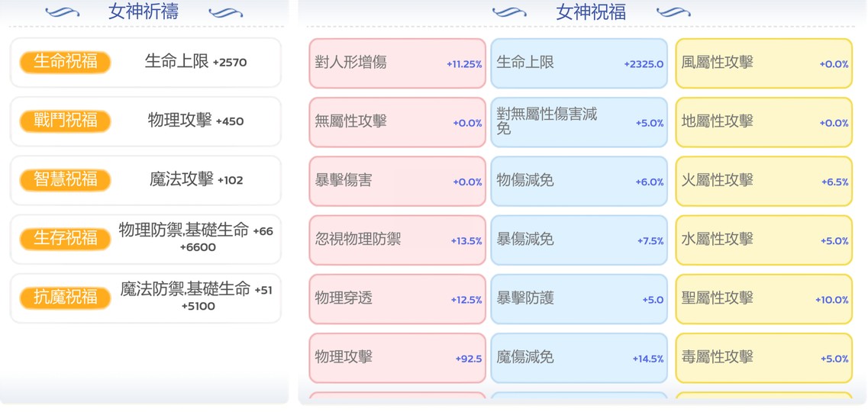Select the 風屬性攻擊 yellow card
This screenshot has height=412, width=868.
click(x=764, y=63)
